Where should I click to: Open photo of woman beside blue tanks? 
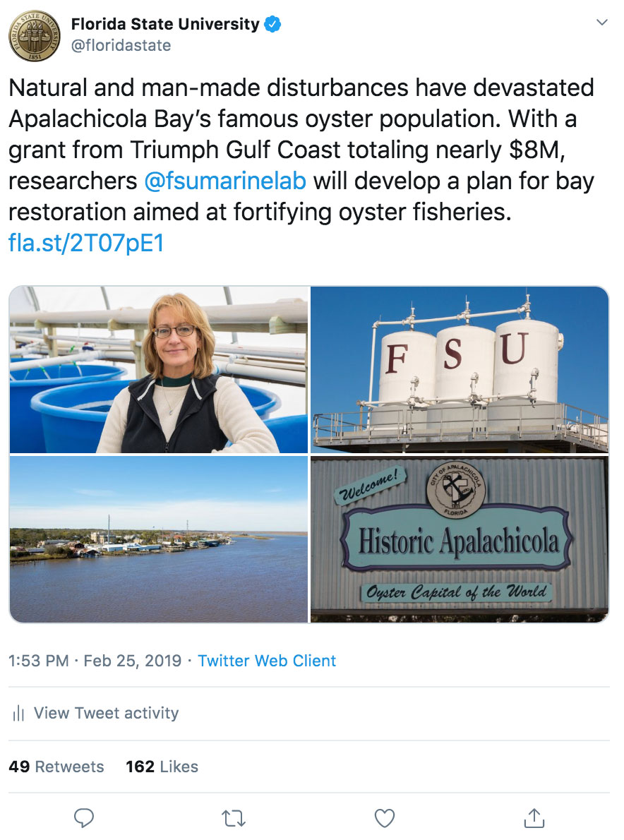159,370
